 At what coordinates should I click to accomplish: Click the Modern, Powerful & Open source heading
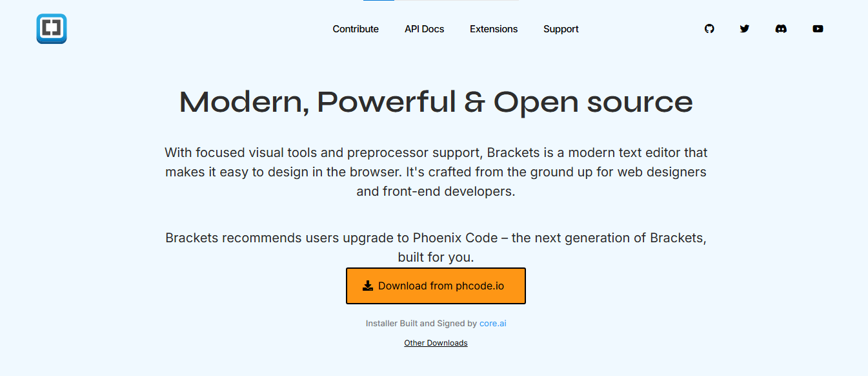point(434,102)
